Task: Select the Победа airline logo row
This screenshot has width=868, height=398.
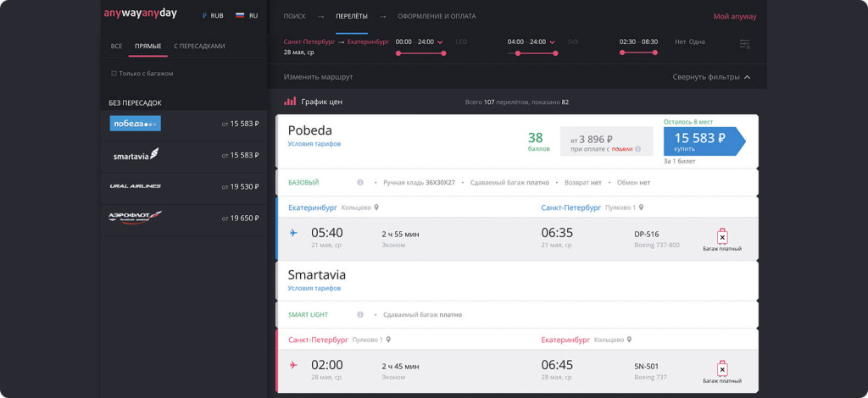Action: (184, 124)
